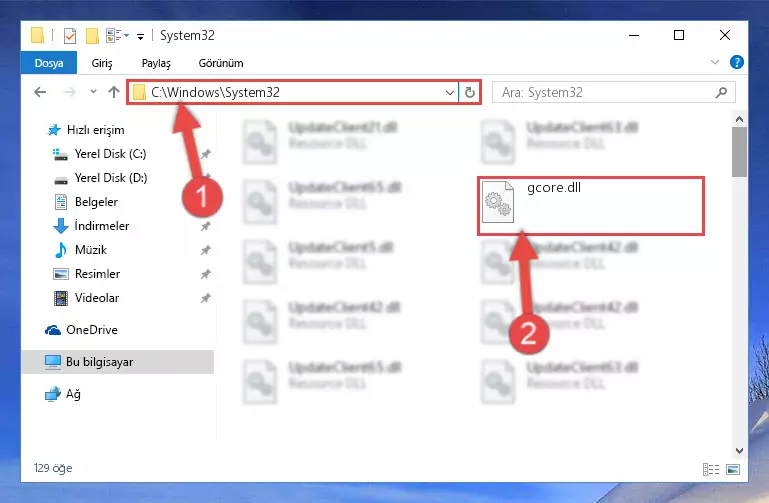The width and height of the screenshot is (769, 503).
Task: Click the folder icon in the address bar
Action: click(x=139, y=92)
